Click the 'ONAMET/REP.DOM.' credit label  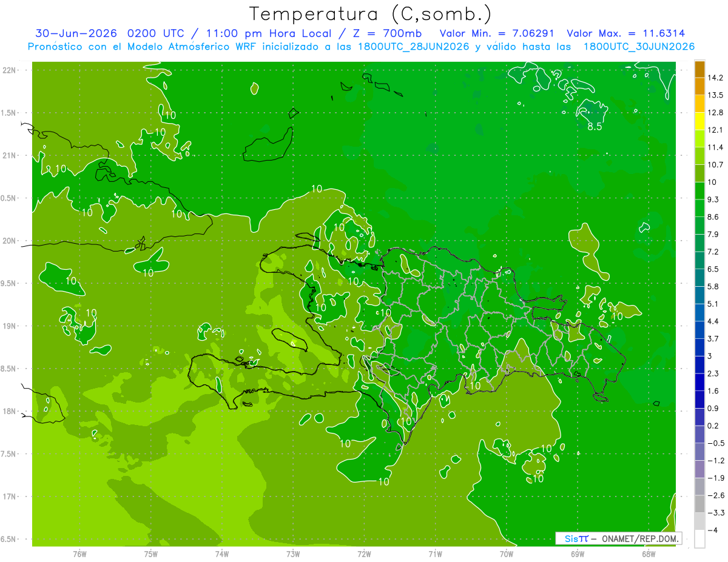(641, 538)
